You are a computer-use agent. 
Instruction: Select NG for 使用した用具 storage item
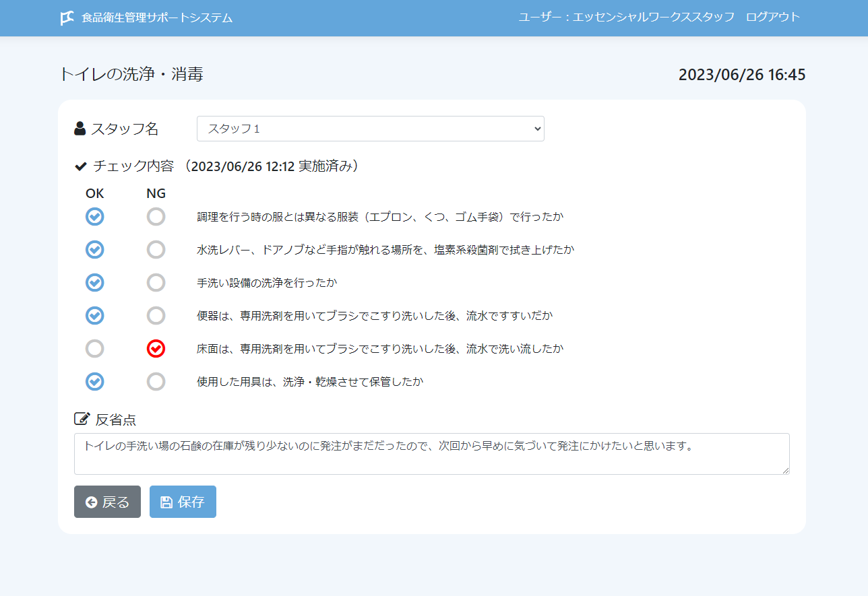click(x=156, y=382)
